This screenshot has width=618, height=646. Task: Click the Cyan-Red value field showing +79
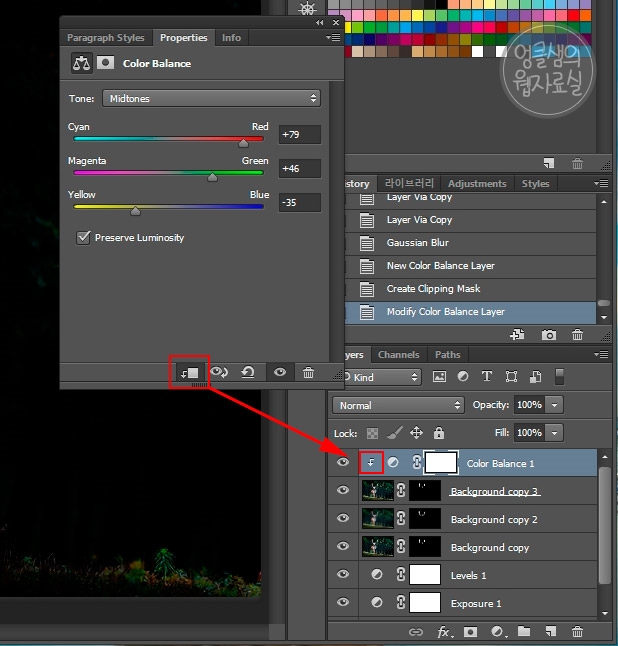point(300,135)
